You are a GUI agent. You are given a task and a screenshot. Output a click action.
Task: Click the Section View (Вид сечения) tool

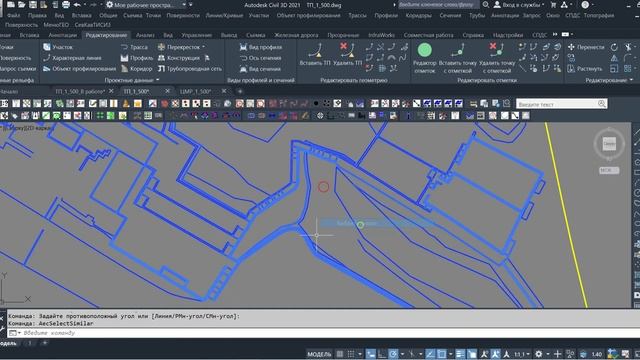260,69
